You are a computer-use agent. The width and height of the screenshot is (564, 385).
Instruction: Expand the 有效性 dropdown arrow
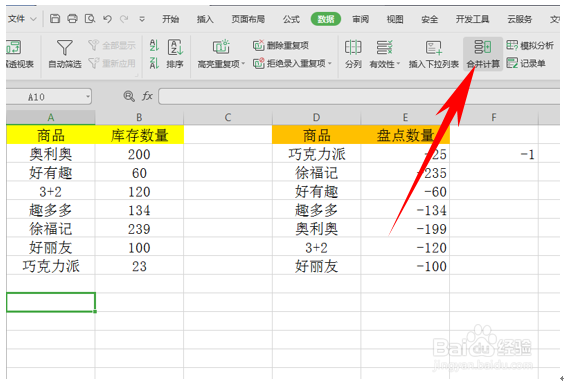point(399,64)
